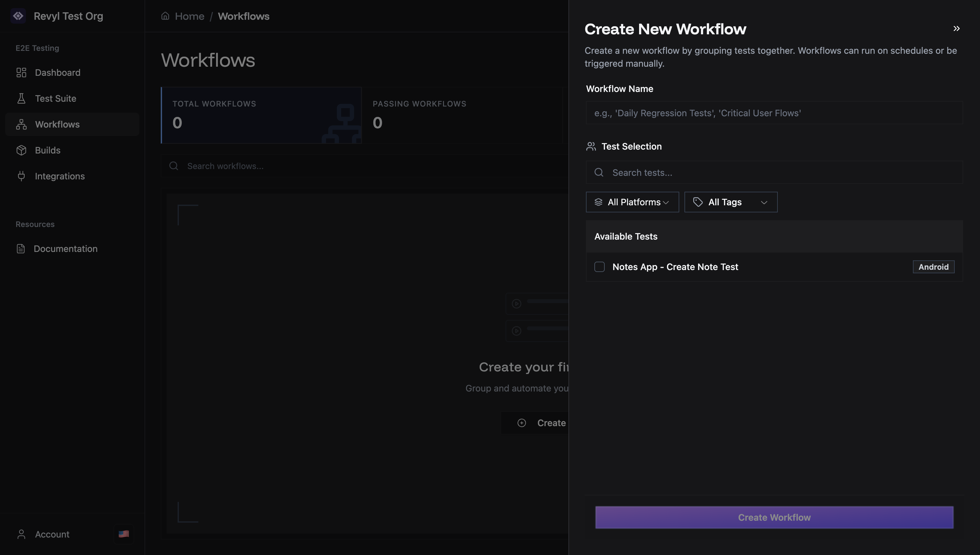980x555 pixels.
Task: Open the Dashboard from the sidebar
Action: click(x=57, y=73)
